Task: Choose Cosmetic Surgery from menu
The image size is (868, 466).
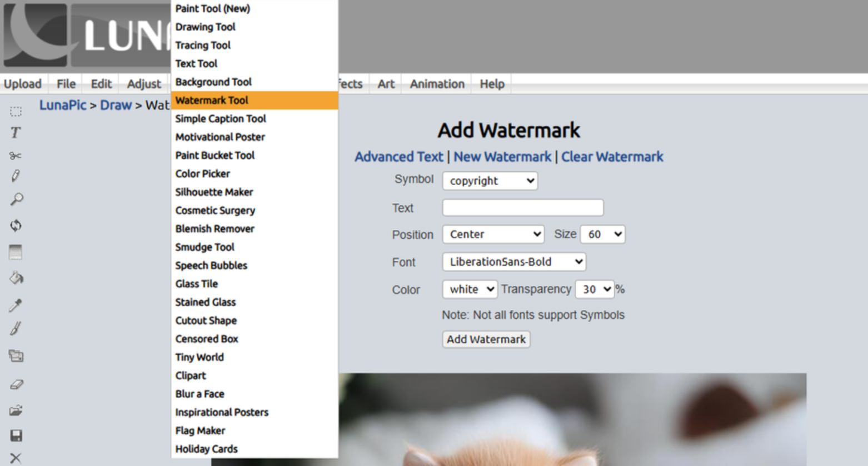Action: [255, 211]
